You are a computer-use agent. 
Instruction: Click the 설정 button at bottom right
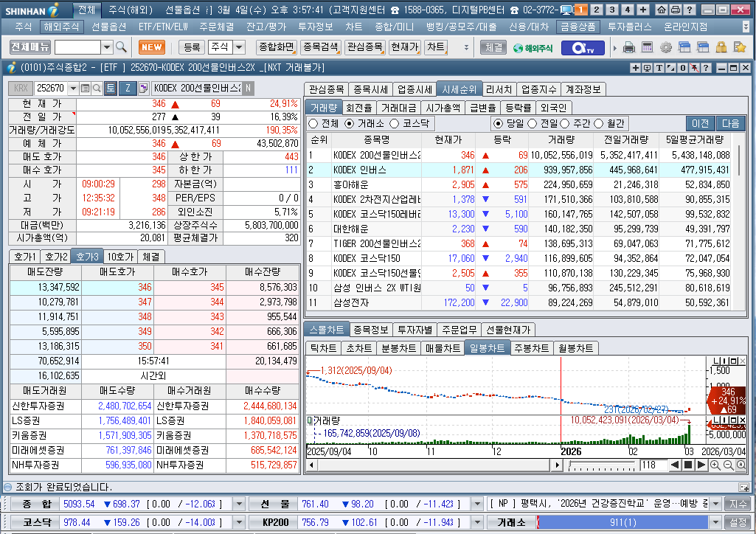click(738, 522)
